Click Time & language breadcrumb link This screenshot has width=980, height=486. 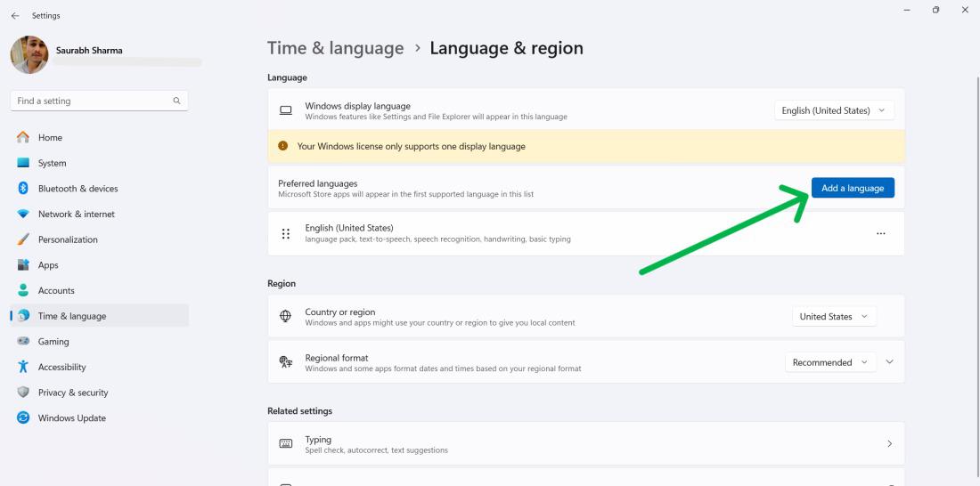336,48
